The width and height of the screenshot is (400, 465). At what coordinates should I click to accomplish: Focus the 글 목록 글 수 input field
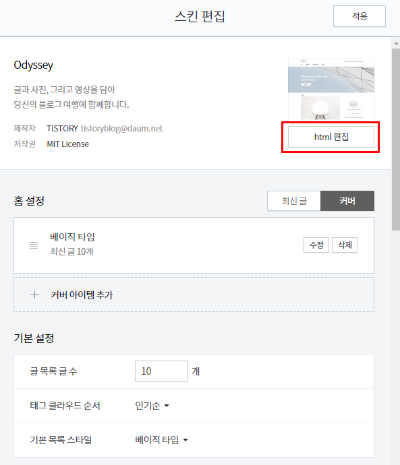click(161, 371)
